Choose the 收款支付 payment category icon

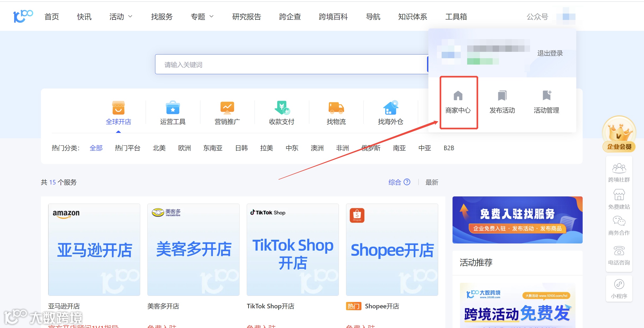(282, 108)
